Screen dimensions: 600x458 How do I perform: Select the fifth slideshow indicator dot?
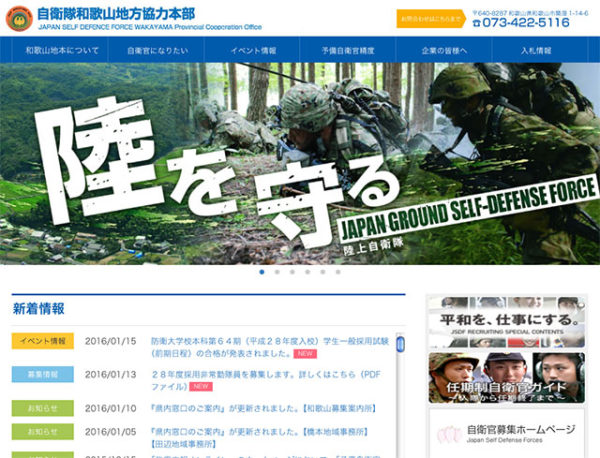(x=323, y=272)
